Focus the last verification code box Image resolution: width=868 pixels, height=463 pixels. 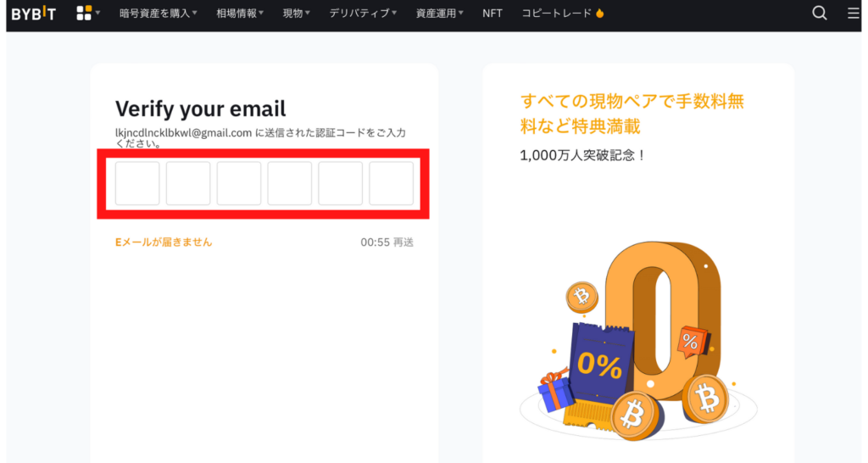[x=392, y=183]
